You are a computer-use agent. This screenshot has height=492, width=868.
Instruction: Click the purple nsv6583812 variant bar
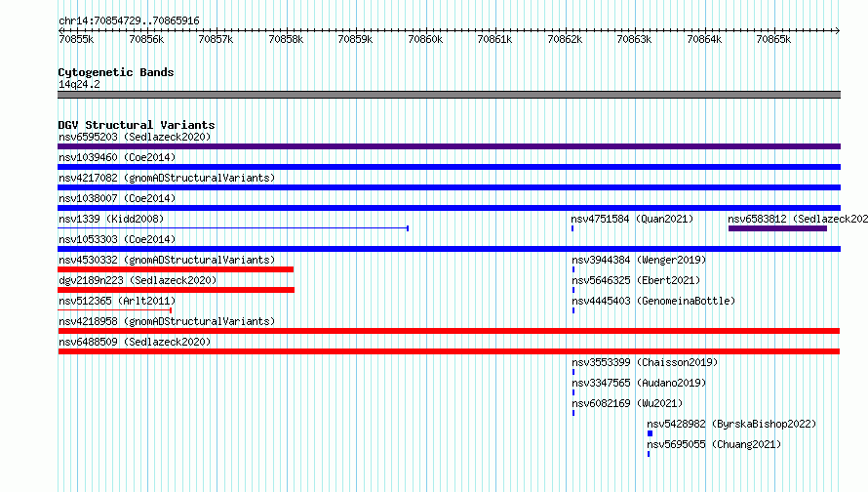point(777,228)
